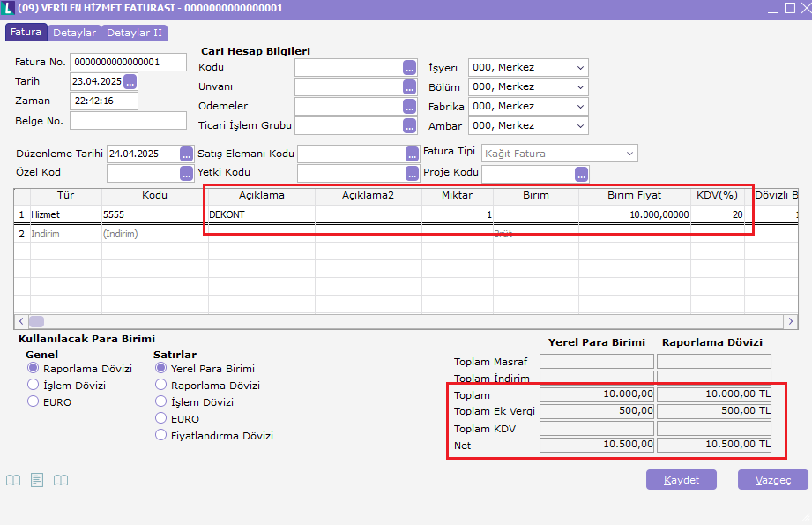Click the application logo in title bar

(7, 8)
